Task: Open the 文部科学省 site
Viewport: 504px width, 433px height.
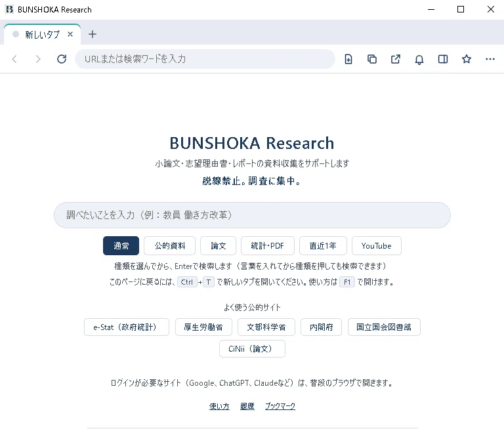Action: [x=266, y=327]
